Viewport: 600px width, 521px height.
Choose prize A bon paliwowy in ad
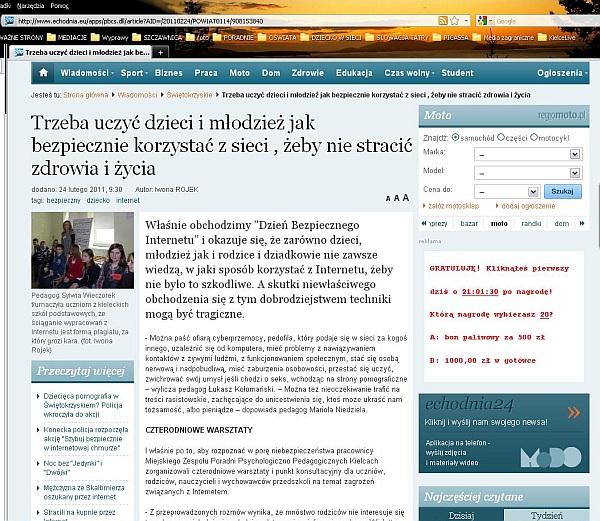point(487,337)
